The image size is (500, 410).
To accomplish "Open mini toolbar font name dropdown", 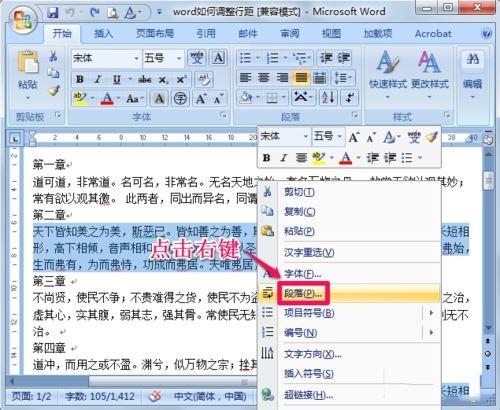I will click(x=305, y=137).
